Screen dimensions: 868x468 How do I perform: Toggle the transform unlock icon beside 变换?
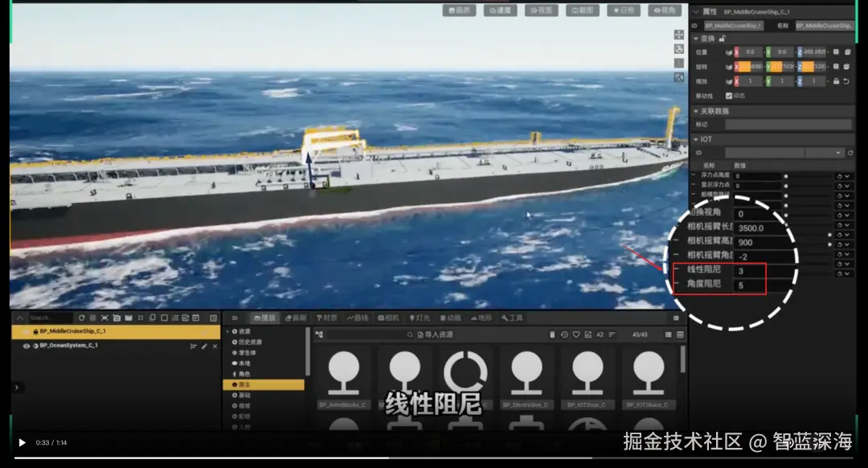[x=722, y=39]
